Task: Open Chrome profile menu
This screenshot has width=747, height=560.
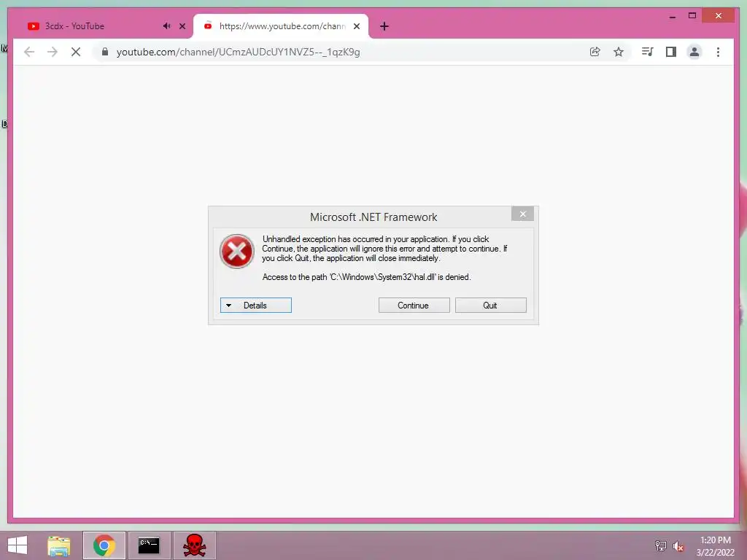Action: click(694, 52)
